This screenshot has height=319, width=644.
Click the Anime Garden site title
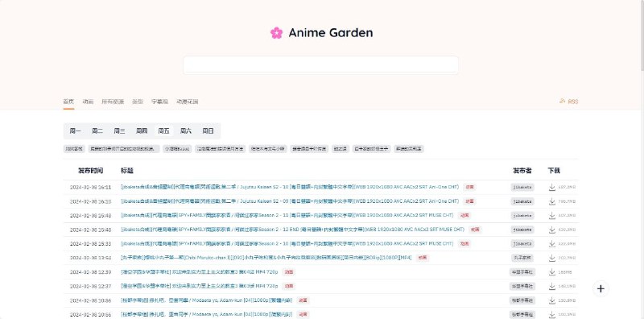(x=331, y=33)
